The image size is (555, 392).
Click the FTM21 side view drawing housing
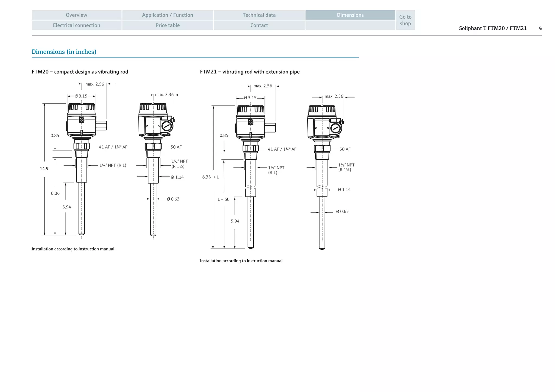coord(322,127)
